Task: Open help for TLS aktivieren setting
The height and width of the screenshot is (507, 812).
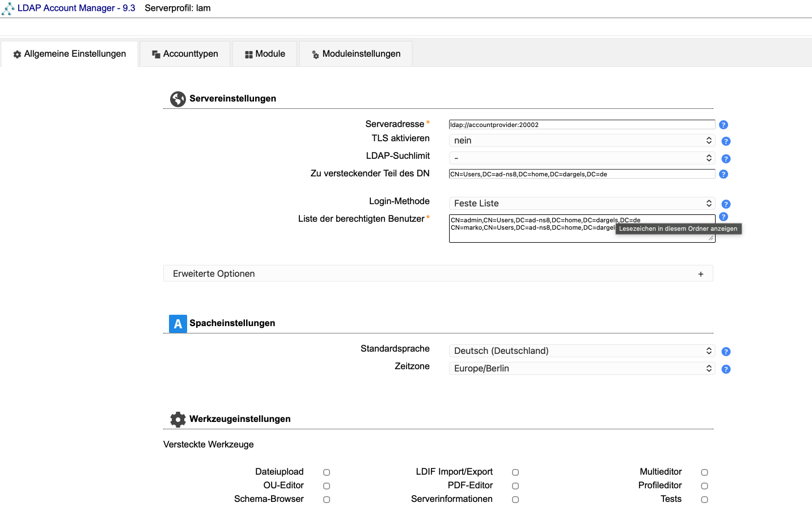Action: click(725, 141)
